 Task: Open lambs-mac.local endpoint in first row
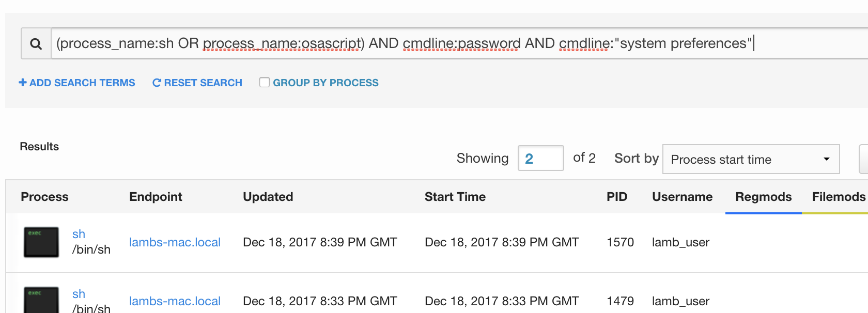175,242
